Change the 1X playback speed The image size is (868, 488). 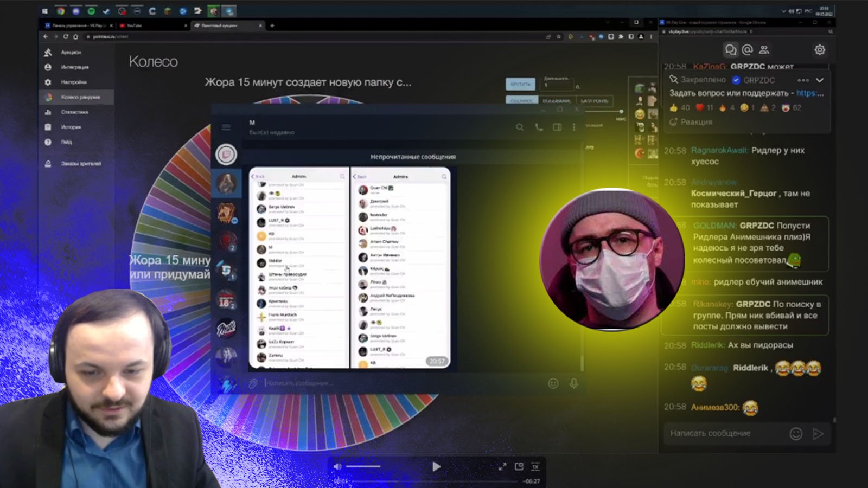535,467
